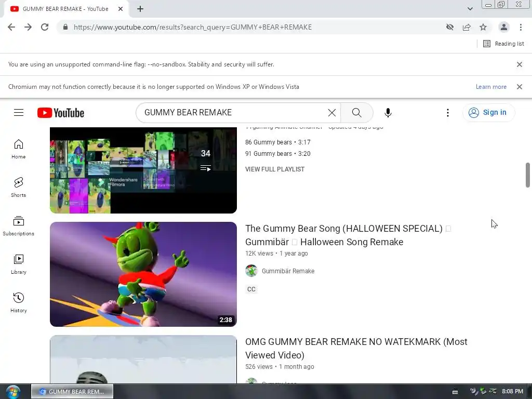
Task: Open the Reading list panel
Action: coord(503,44)
